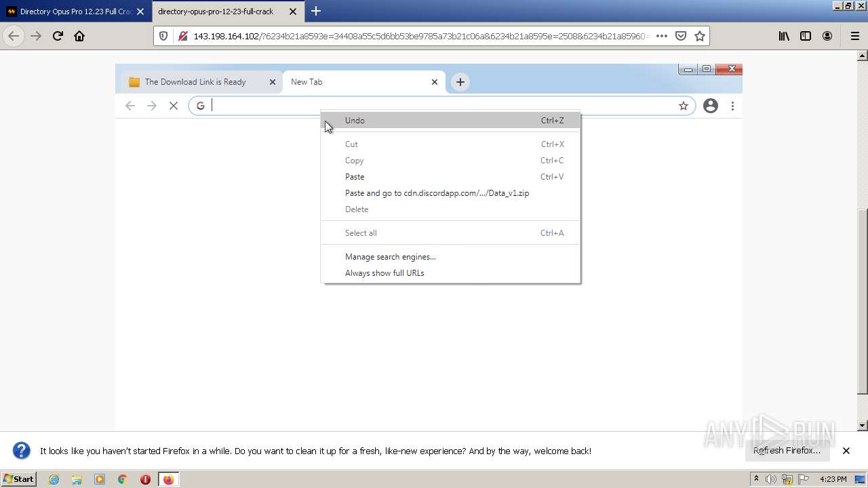Switch to The Download Link is Ready tab
868x488 pixels.
point(195,82)
